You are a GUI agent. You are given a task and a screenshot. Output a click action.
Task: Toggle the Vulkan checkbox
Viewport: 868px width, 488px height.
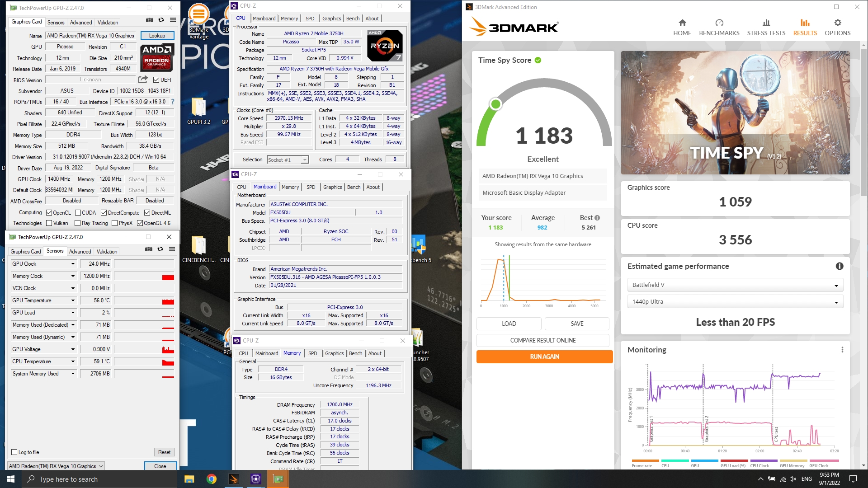[49, 223]
